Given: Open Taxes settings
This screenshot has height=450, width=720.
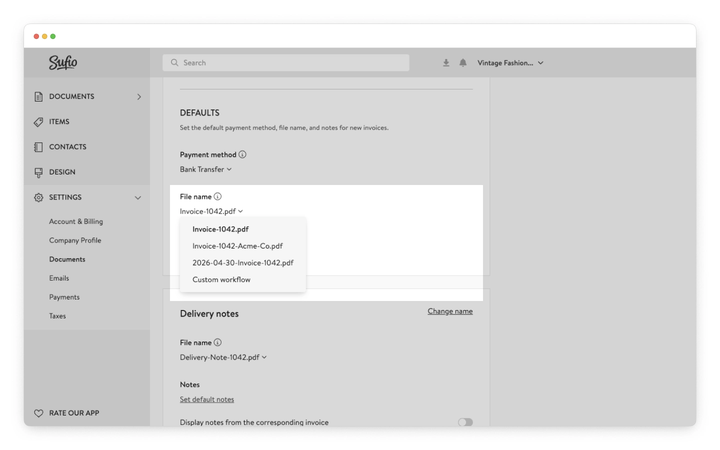Looking at the screenshot, I should [57, 316].
